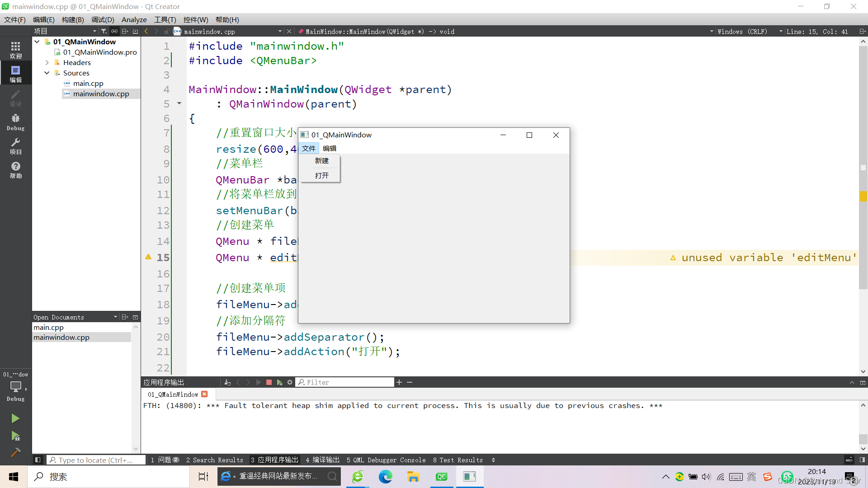This screenshot has height=488, width=868.
Task: Clear the application output pane
Action: (227, 382)
